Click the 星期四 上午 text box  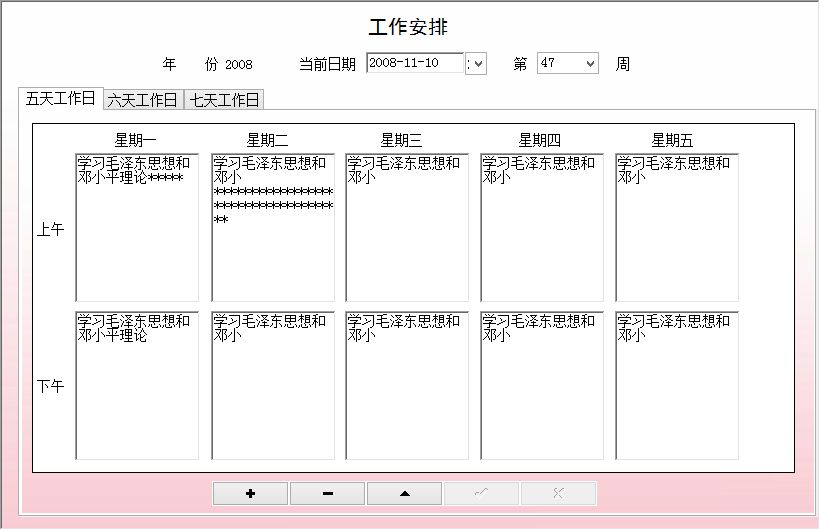pos(542,228)
